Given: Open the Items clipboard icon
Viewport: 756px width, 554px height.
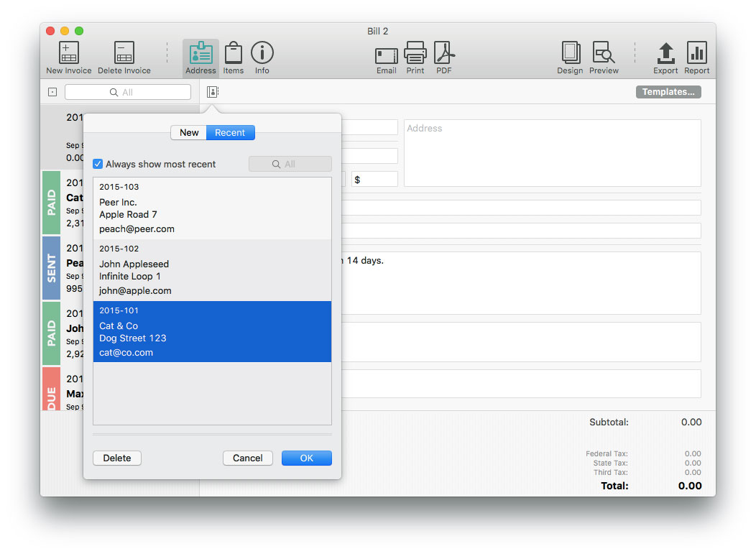Looking at the screenshot, I should (234, 52).
